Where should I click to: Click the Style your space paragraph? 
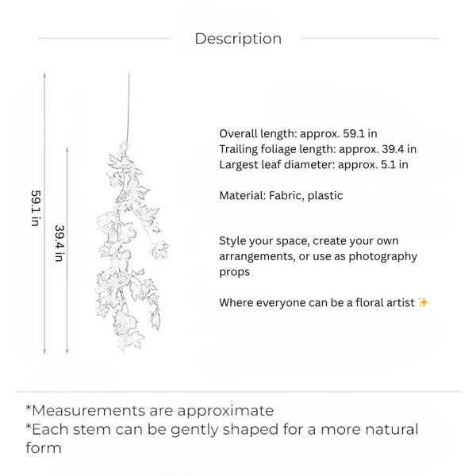[318, 256]
